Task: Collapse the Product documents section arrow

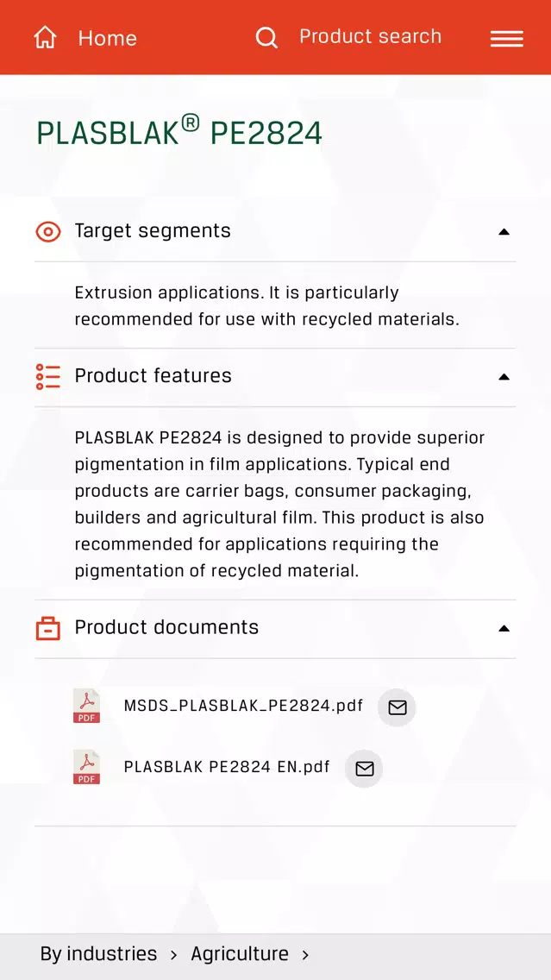Action: (x=504, y=628)
